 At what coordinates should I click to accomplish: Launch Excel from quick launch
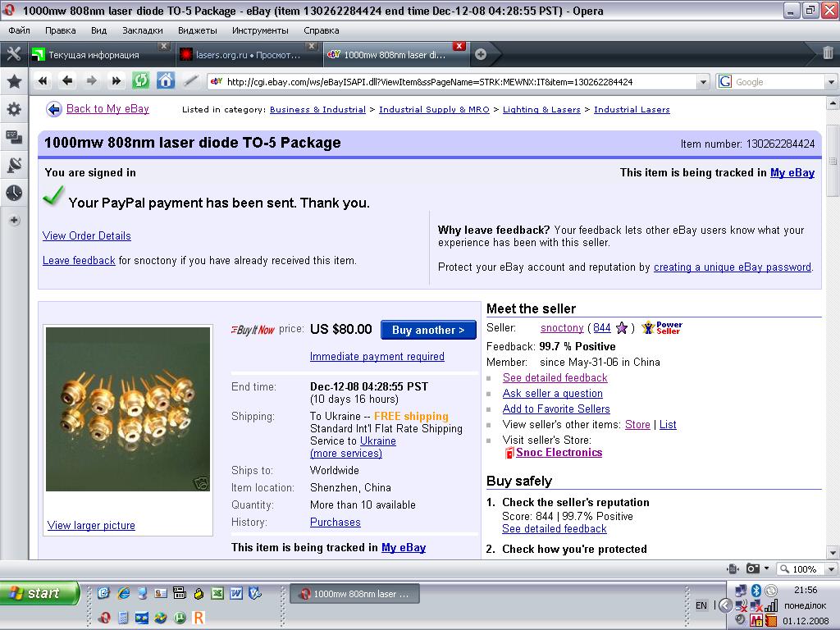[217, 592]
